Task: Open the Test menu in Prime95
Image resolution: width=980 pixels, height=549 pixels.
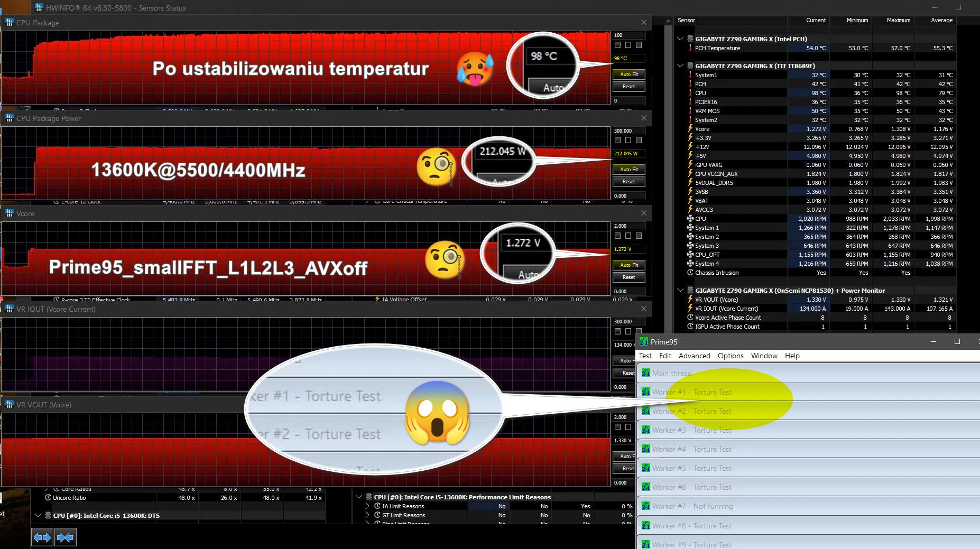Action: [x=645, y=356]
